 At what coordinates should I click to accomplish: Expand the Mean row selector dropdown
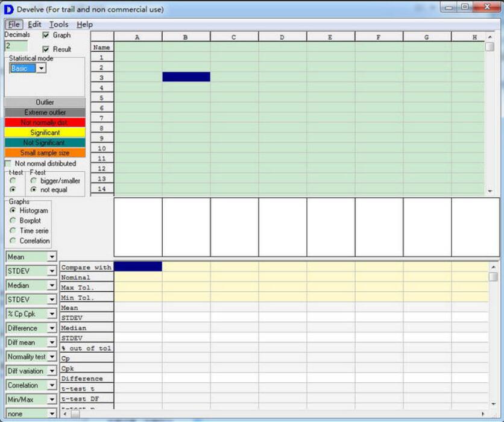(x=52, y=257)
